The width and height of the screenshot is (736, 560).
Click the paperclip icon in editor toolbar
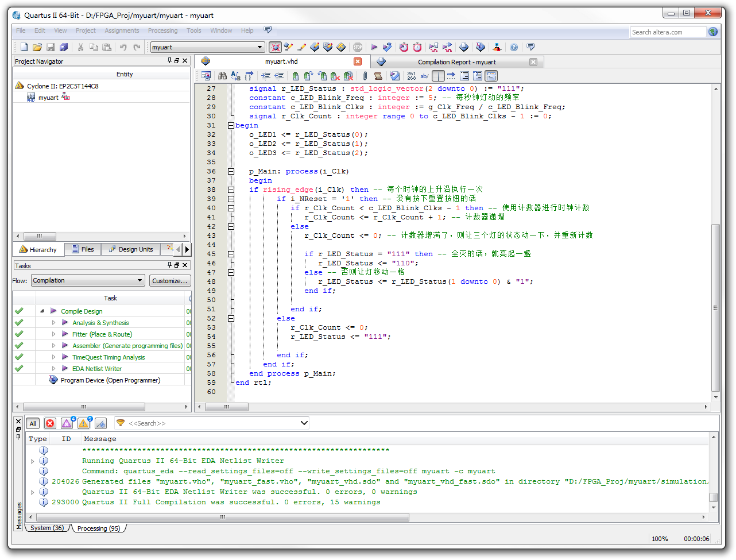click(x=365, y=76)
